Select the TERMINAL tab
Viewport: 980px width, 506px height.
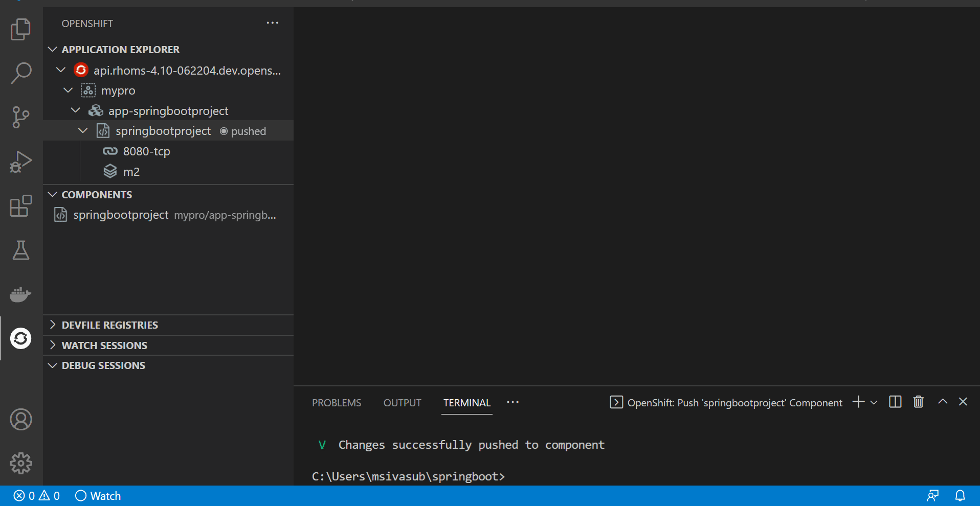(x=467, y=403)
